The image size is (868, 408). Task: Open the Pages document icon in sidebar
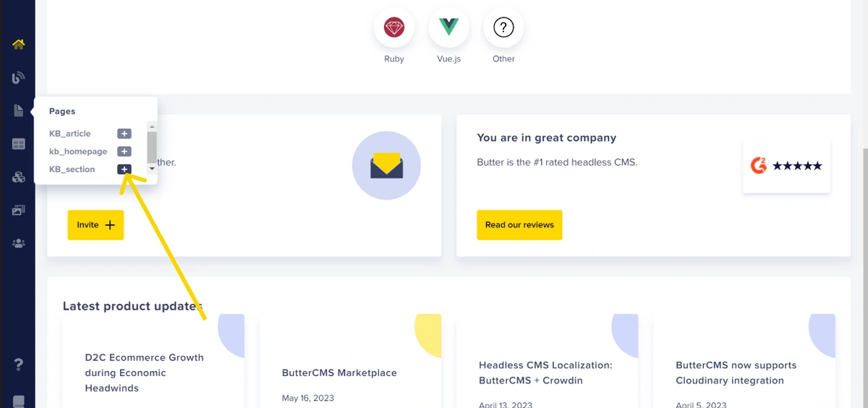point(19,111)
